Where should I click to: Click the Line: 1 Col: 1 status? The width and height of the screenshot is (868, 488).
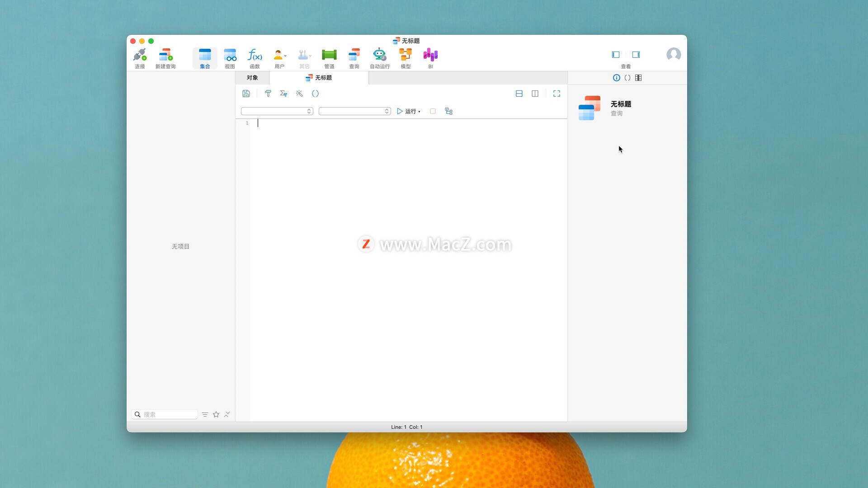(407, 427)
